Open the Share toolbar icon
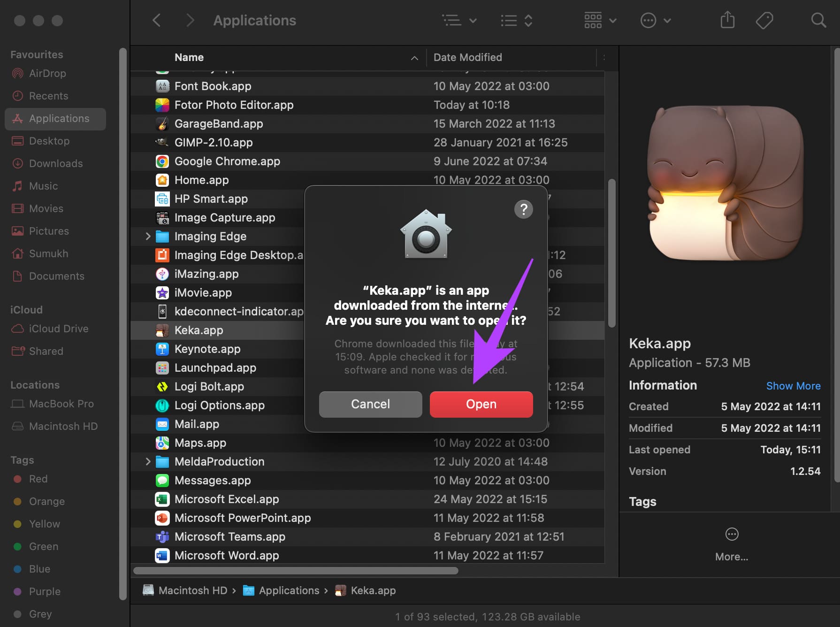840x627 pixels. click(727, 20)
